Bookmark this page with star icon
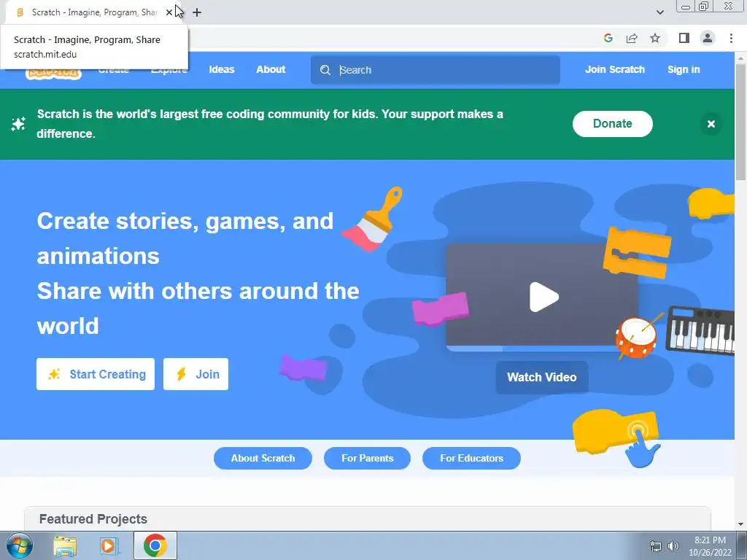 (655, 38)
